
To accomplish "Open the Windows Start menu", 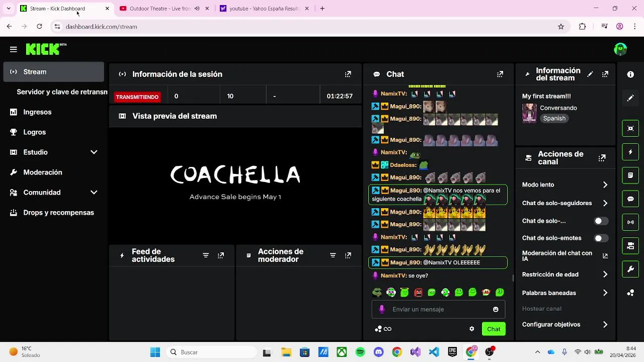I will pos(155,352).
